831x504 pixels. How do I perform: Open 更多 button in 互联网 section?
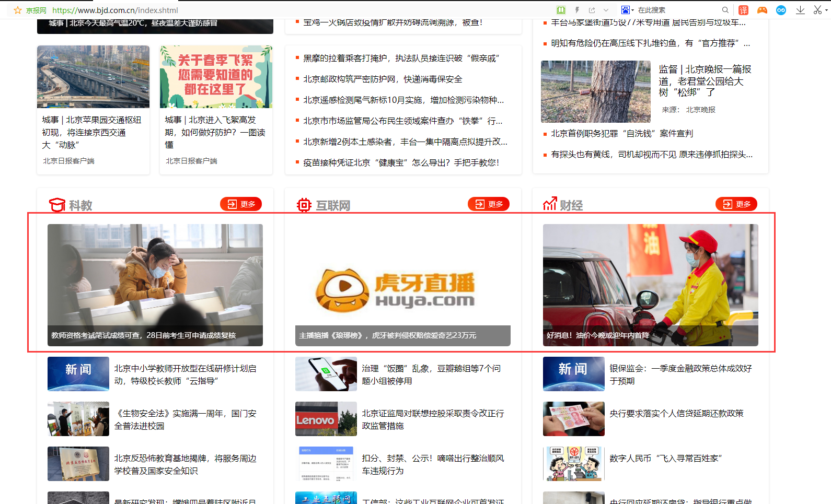pyautogui.click(x=489, y=204)
